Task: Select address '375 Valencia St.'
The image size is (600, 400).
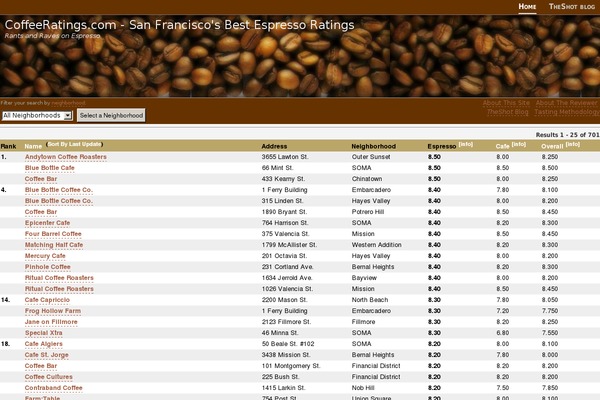Action: point(285,234)
